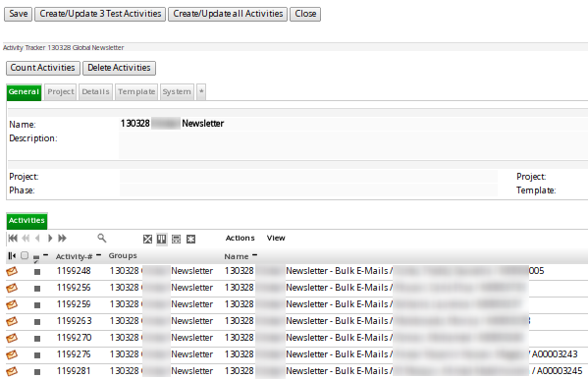Select the Activities grid tab
This screenshot has height=379, width=588.
27,221
